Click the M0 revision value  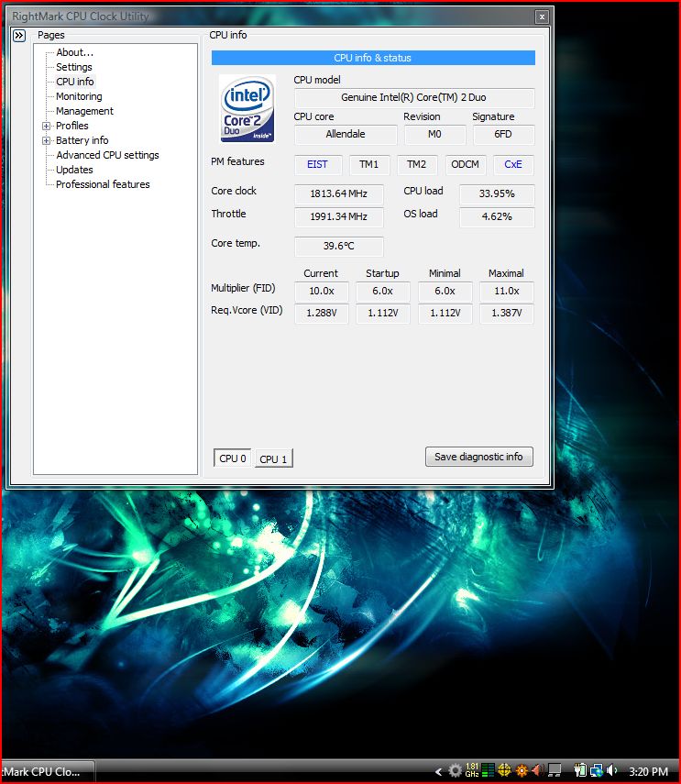(434, 134)
